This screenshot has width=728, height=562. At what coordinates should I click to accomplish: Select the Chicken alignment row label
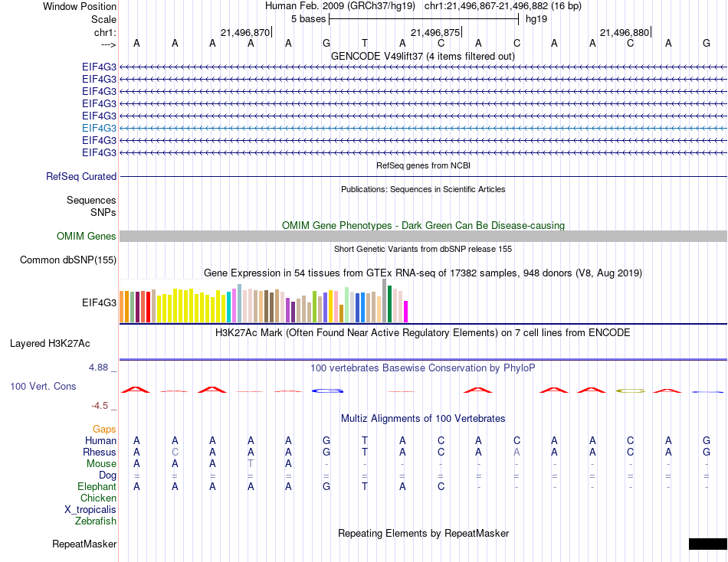[x=98, y=498]
